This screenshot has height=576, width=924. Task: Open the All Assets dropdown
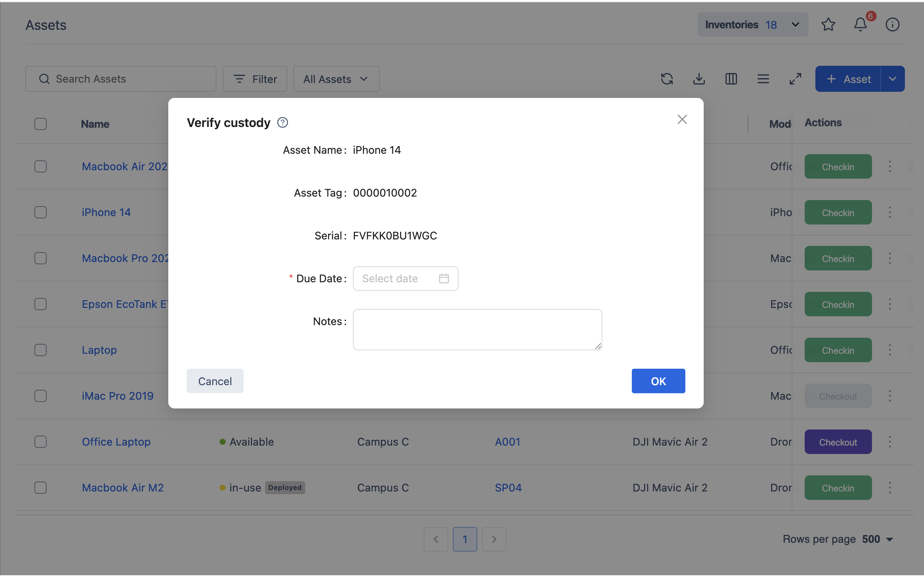pyautogui.click(x=336, y=79)
